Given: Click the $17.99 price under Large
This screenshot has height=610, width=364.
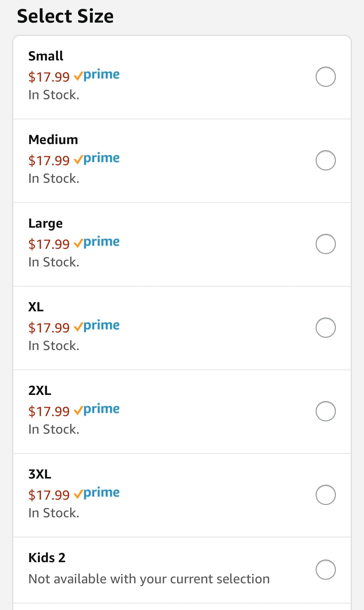Looking at the screenshot, I should (49, 244).
